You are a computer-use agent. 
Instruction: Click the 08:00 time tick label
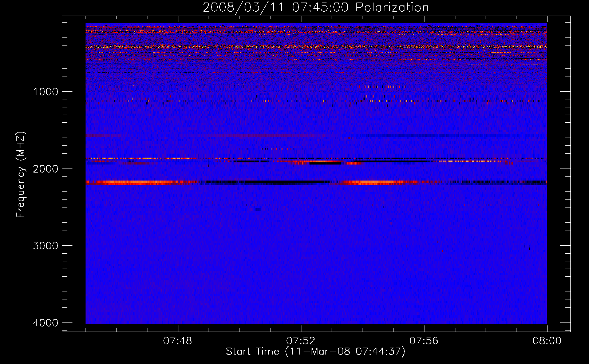(547, 341)
